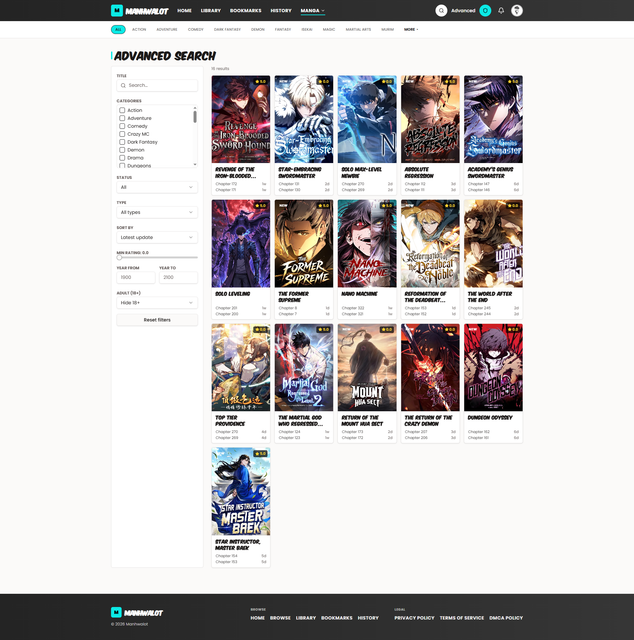
Task: Click the Title search field
Action: (x=157, y=85)
